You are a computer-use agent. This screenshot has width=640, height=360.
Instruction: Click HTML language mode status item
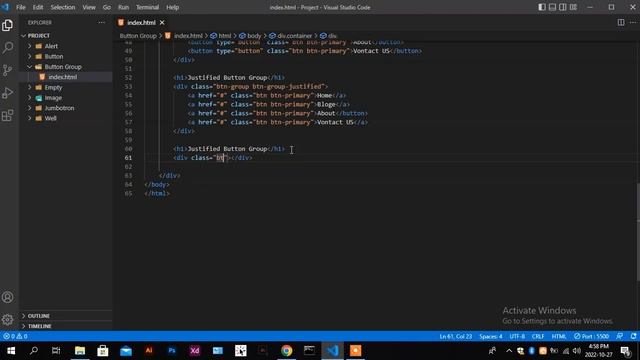559,336
